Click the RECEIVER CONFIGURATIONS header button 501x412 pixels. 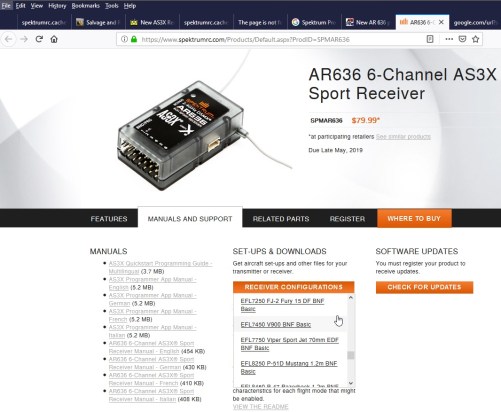click(294, 287)
